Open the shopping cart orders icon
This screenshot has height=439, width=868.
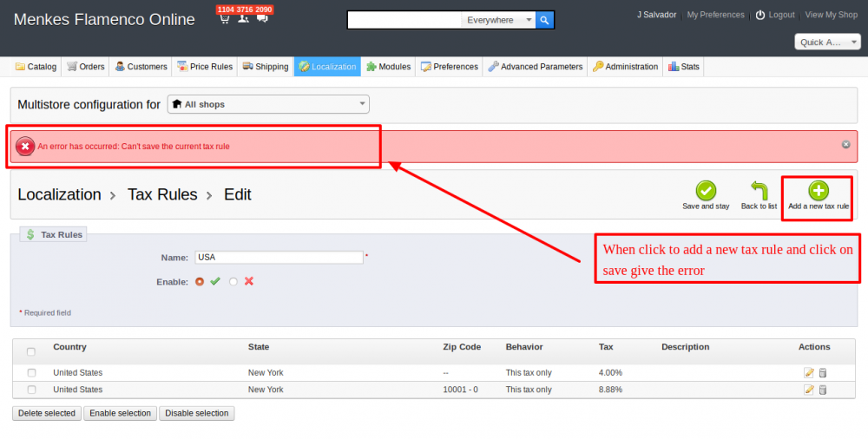tap(224, 19)
